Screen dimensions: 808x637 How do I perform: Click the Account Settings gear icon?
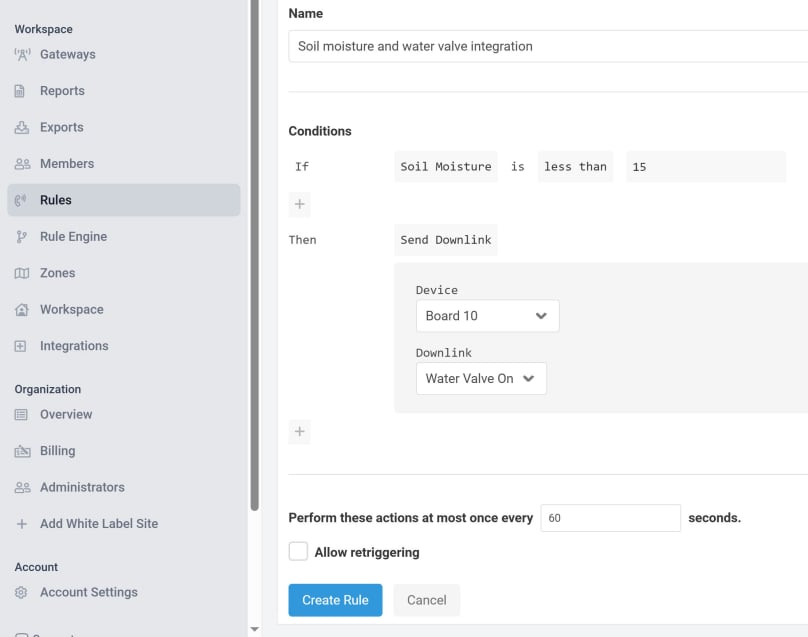point(21,593)
